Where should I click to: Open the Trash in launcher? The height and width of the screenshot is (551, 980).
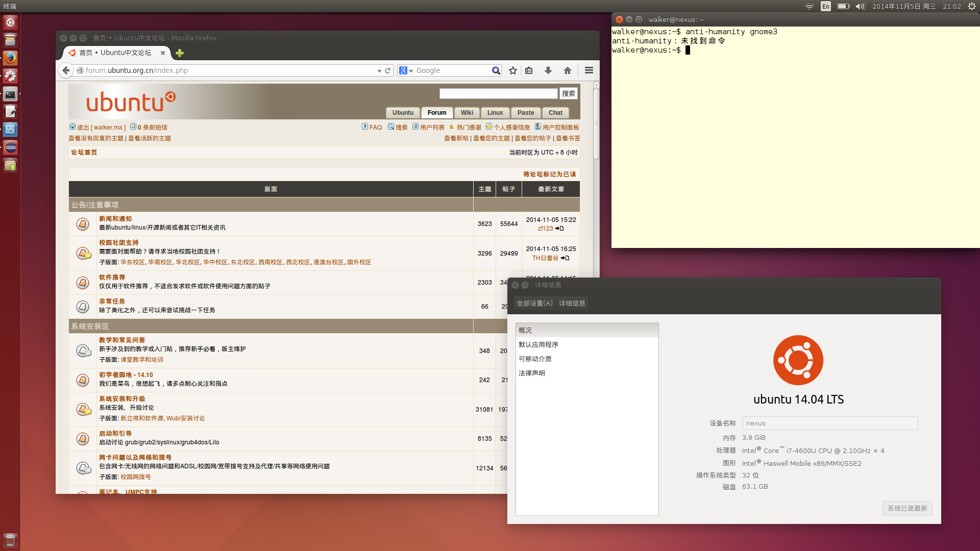10,540
